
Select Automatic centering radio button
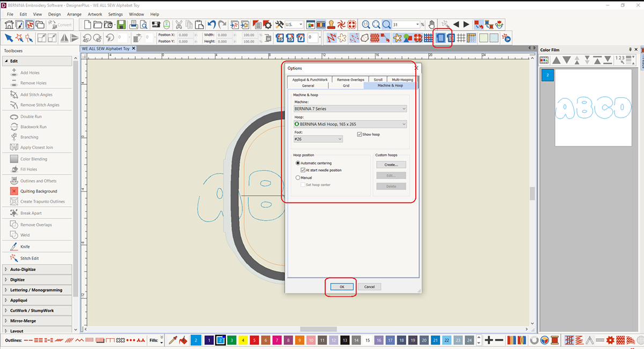(298, 163)
